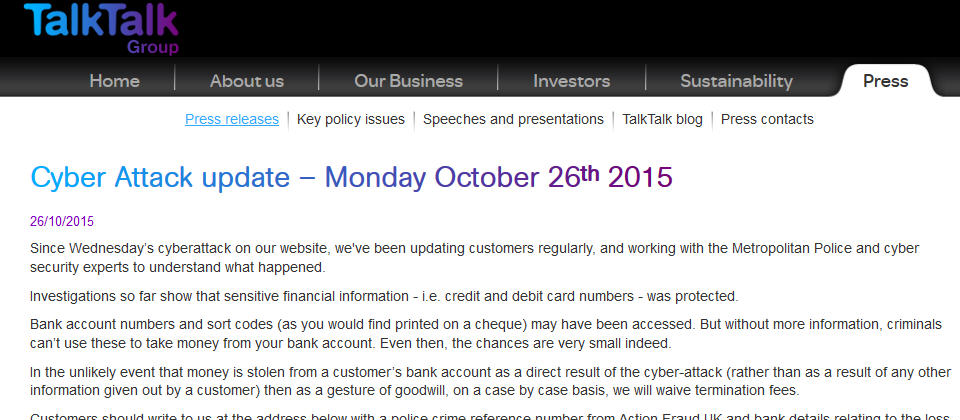The image size is (960, 420).
Task: Switch to the Sustainability tab
Action: (x=736, y=81)
